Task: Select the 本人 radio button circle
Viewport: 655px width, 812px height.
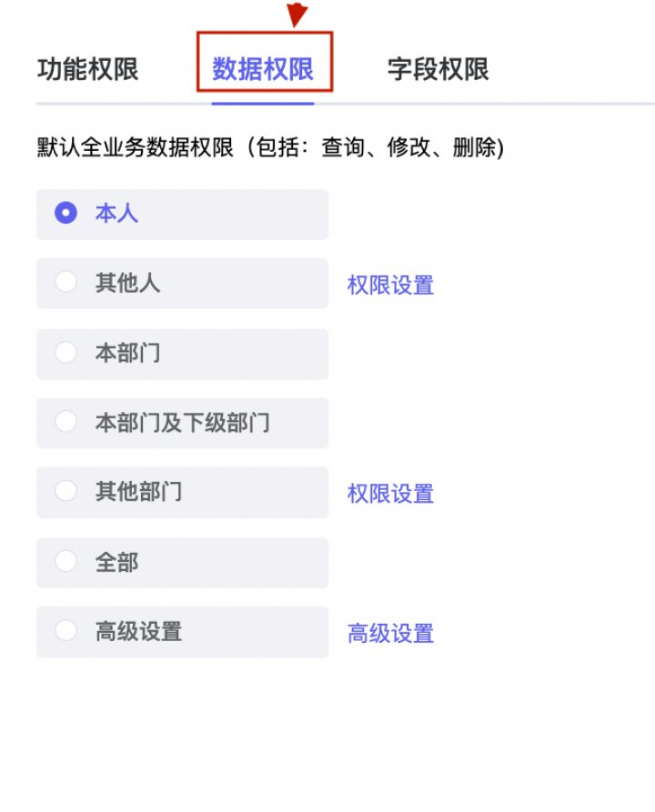Action: coord(65,213)
